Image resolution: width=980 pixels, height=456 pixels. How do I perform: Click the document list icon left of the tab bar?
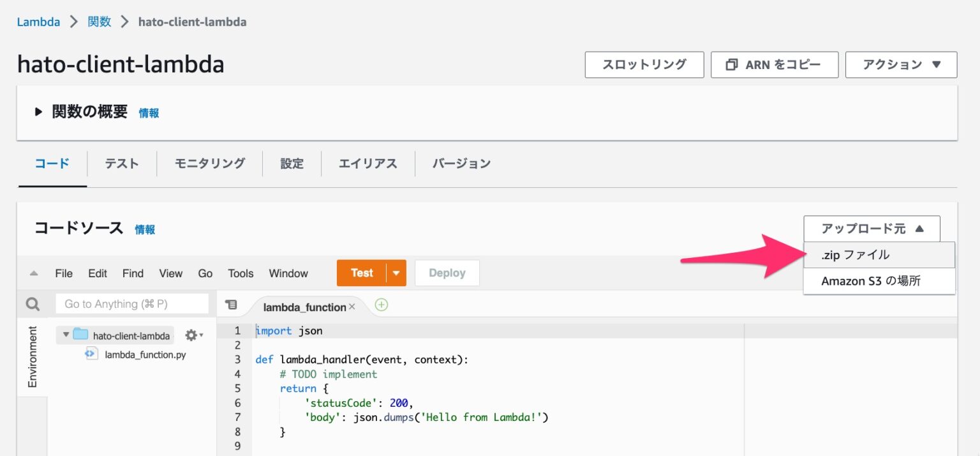coord(231,305)
